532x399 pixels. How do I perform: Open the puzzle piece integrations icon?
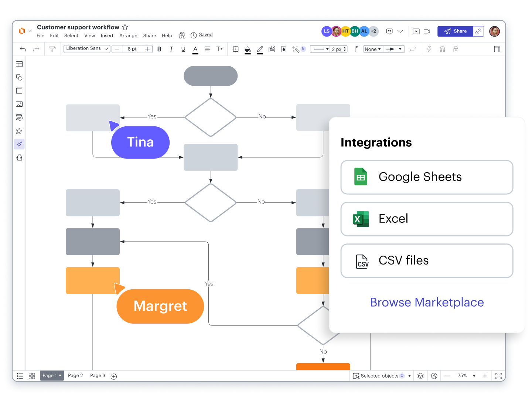tap(19, 158)
